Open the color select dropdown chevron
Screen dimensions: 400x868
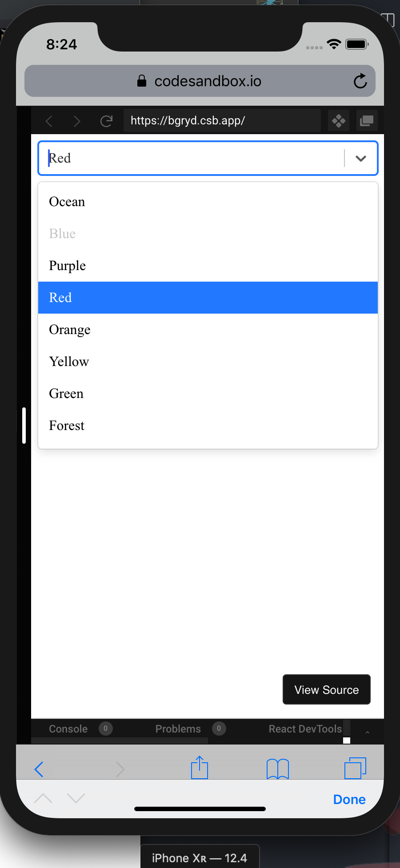click(360, 158)
